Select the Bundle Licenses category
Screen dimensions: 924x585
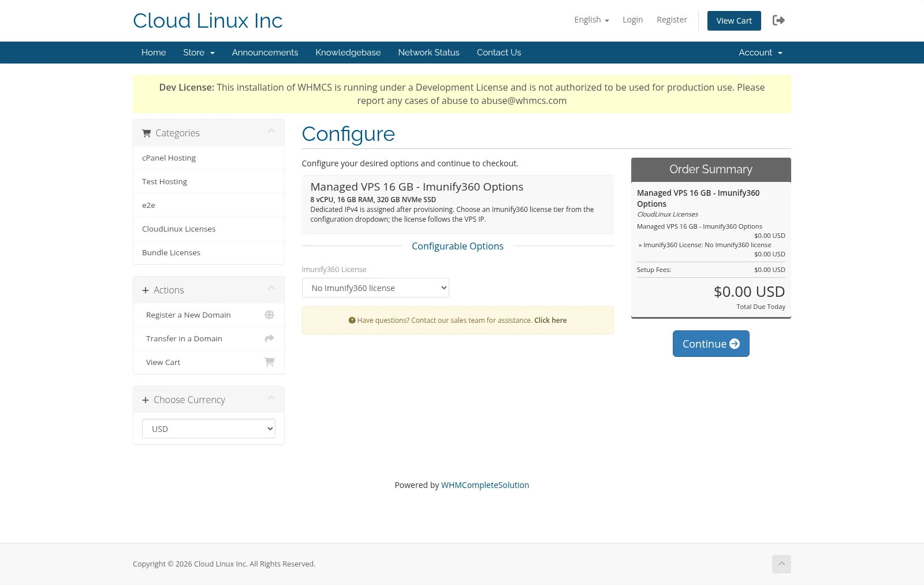click(x=208, y=252)
